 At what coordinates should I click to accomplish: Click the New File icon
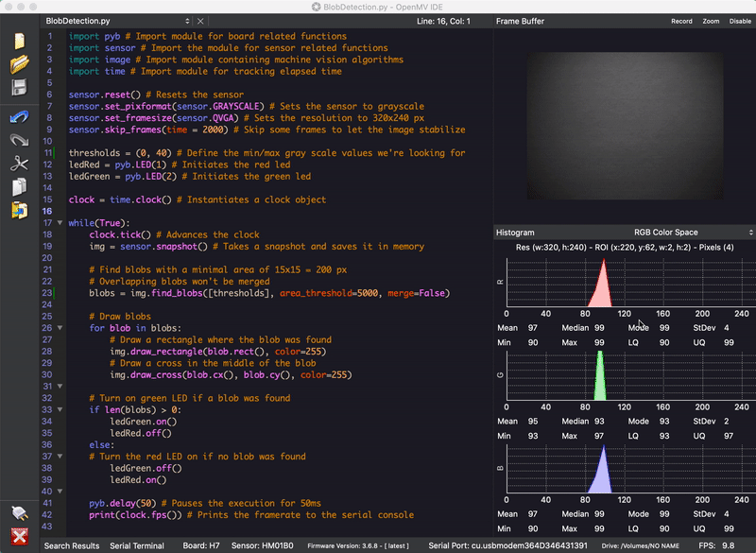click(19, 41)
